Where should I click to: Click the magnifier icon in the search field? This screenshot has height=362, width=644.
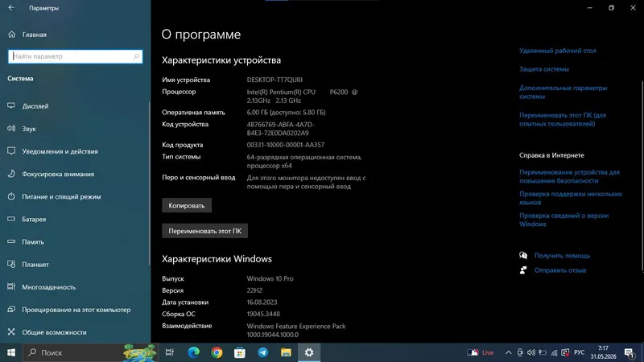pos(136,56)
